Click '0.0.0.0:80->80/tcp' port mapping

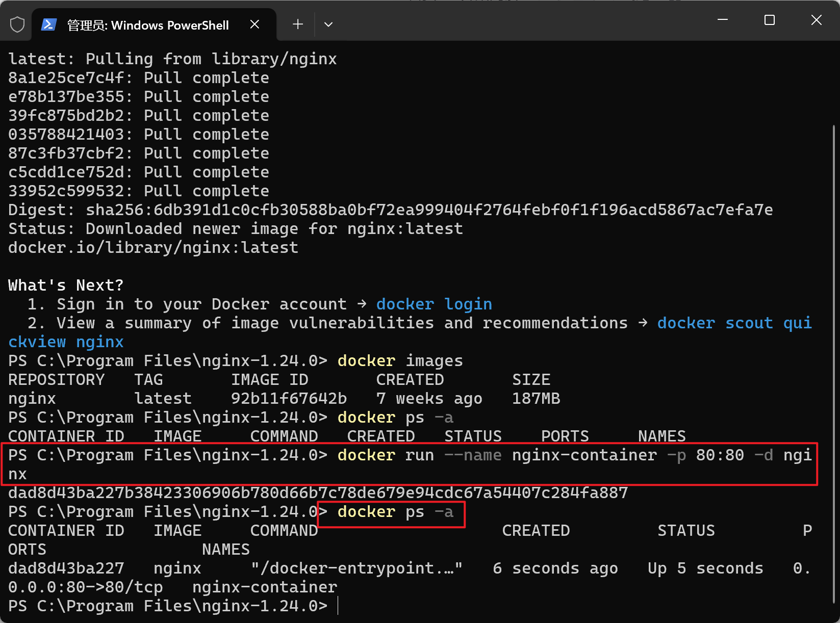pyautogui.click(x=85, y=587)
